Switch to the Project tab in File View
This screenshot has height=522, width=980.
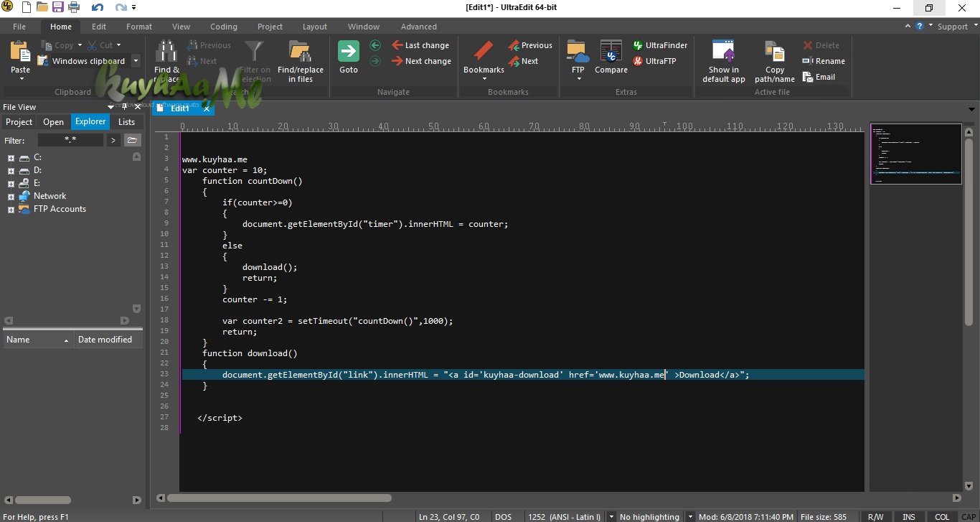(19, 122)
